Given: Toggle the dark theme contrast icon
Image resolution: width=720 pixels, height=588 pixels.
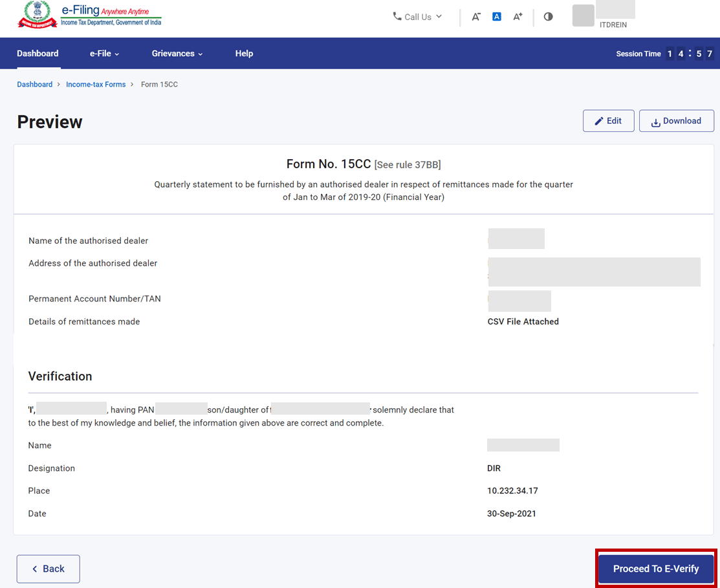Looking at the screenshot, I should [548, 16].
